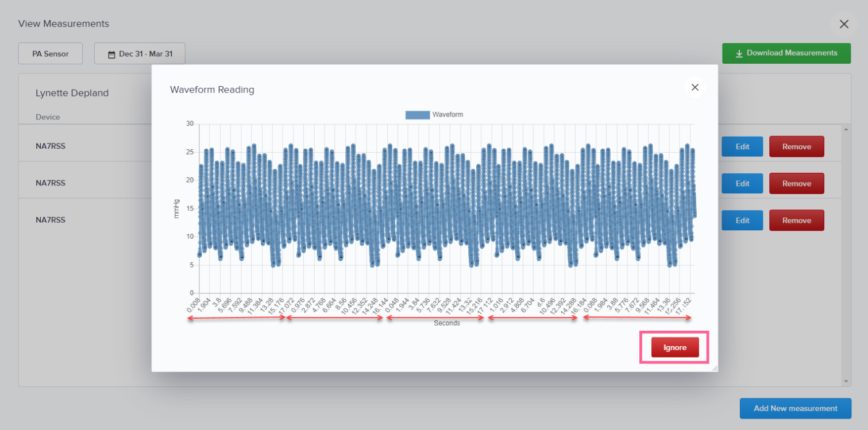This screenshot has height=430, width=868.
Task: Open the Dec 31 - Mar 31 date range picker
Action: point(140,53)
